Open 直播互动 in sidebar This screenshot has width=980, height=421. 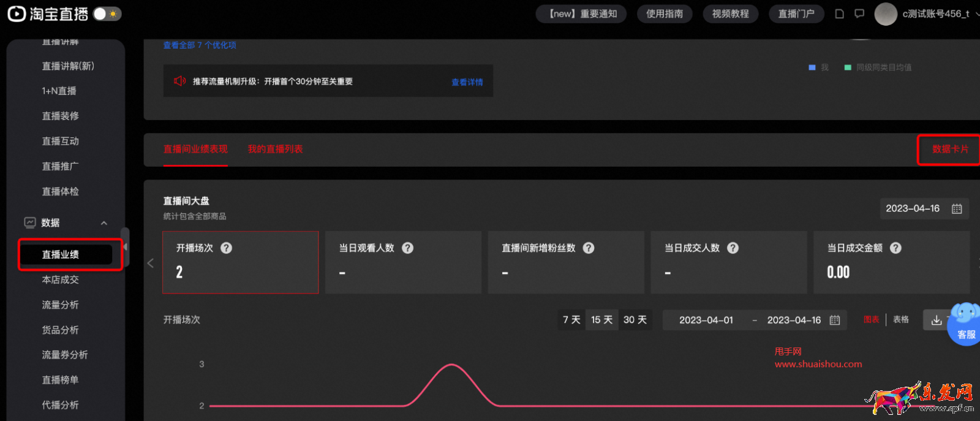coord(61,141)
